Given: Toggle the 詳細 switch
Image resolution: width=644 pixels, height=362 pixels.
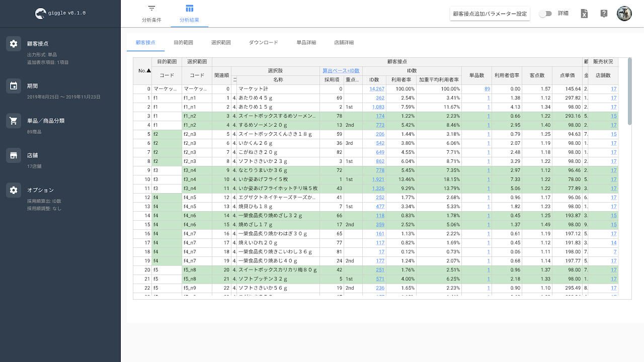Looking at the screenshot, I should 545,14.
